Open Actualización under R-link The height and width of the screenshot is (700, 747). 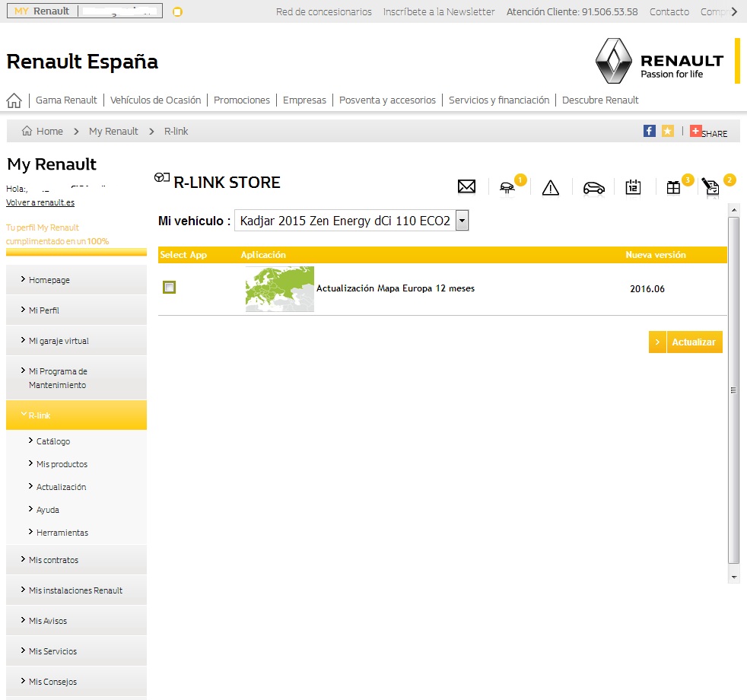pos(61,487)
